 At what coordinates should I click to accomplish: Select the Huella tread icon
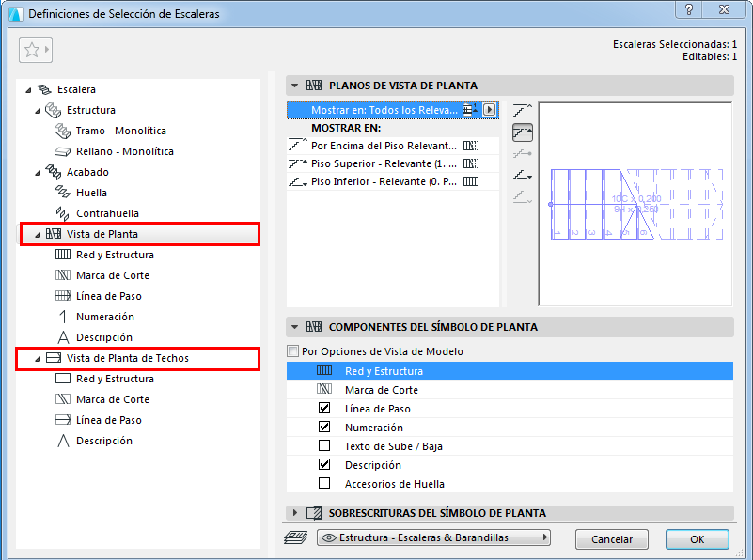pyautogui.click(x=62, y=193)
